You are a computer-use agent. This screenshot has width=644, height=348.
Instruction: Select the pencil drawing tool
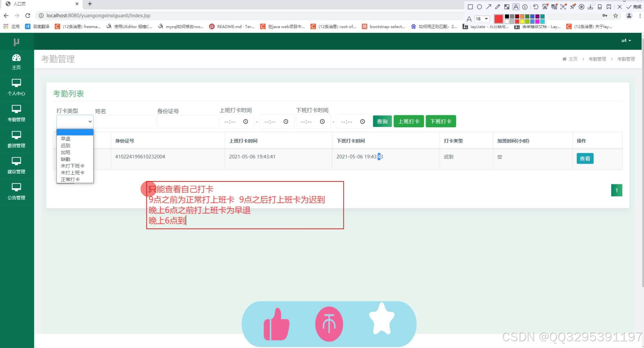tap(497, 7)
